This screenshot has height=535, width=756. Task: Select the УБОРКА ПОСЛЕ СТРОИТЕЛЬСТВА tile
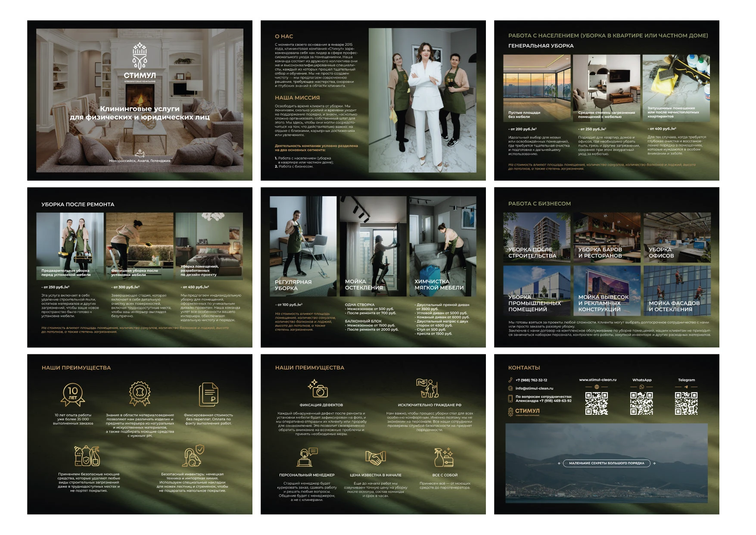[537, 237]
